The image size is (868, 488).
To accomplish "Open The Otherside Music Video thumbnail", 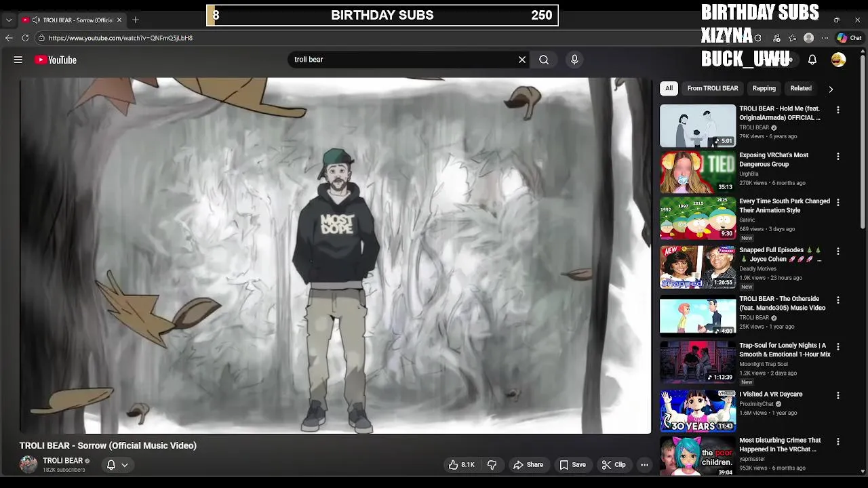I will pos(698,316).
